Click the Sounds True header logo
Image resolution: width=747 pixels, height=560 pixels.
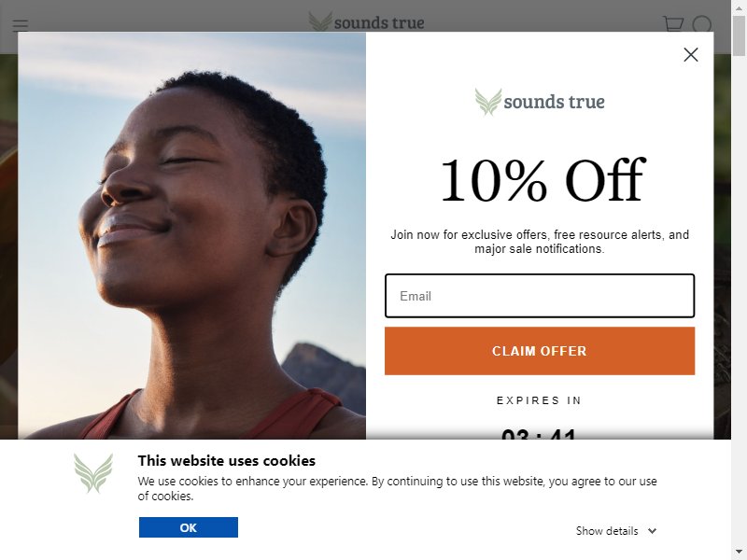tap(366, 21)
